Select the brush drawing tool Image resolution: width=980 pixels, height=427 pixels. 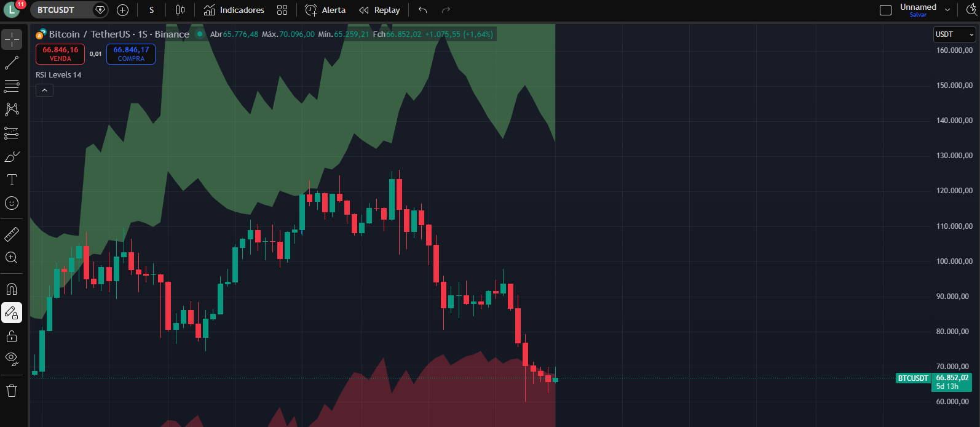pos(12,157)
